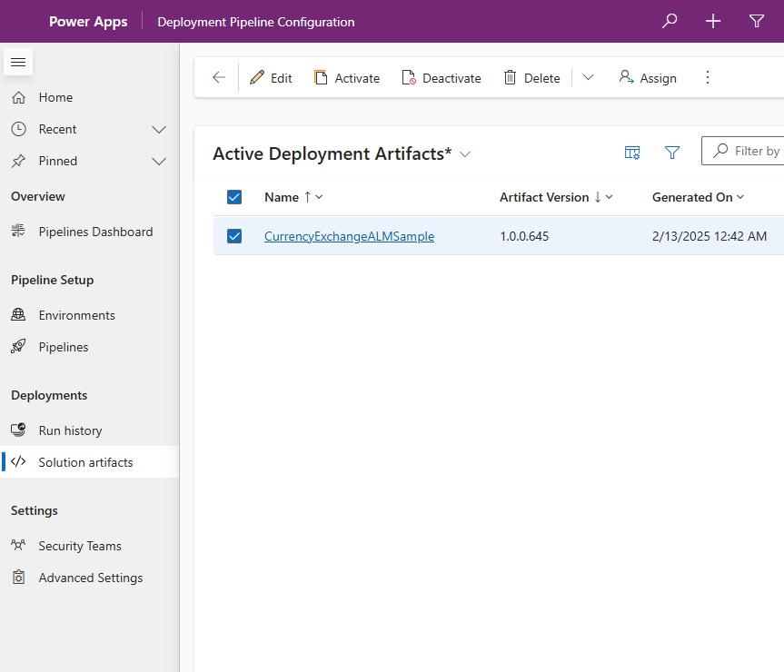784x672 pixels.
Task: Click Deployment Pipeline Configuration app name
Action: click(x=255, y=22)
